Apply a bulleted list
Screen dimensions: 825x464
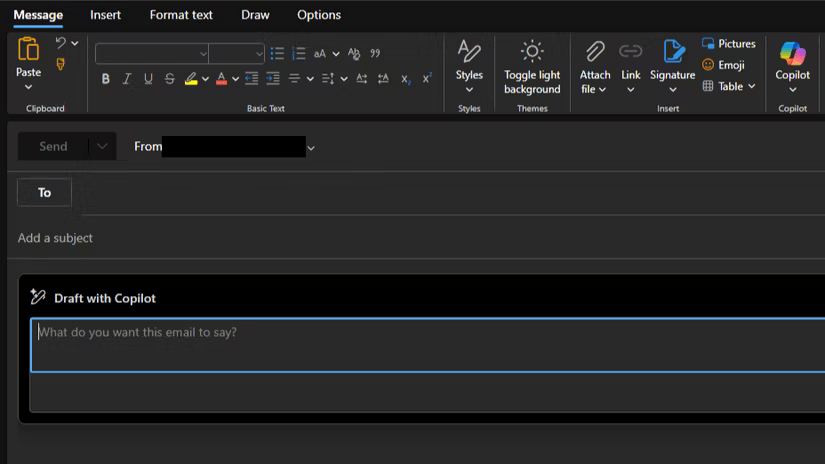277,53
